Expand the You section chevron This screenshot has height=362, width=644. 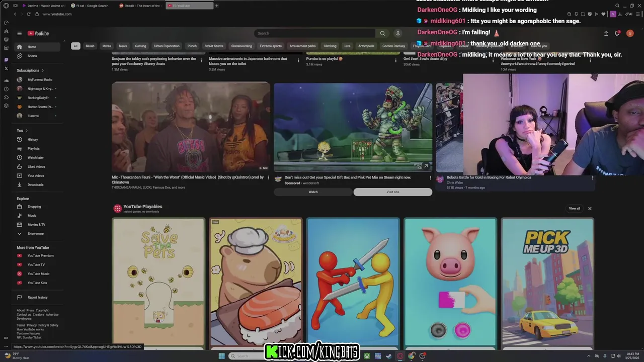(x=26, y=130)
